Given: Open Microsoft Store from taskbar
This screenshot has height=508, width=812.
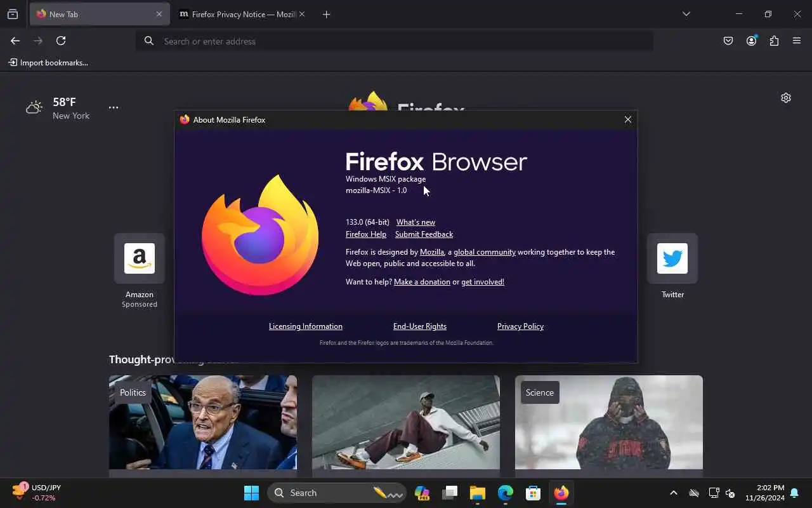Looking at the screenshot, I should coord(534,493).
